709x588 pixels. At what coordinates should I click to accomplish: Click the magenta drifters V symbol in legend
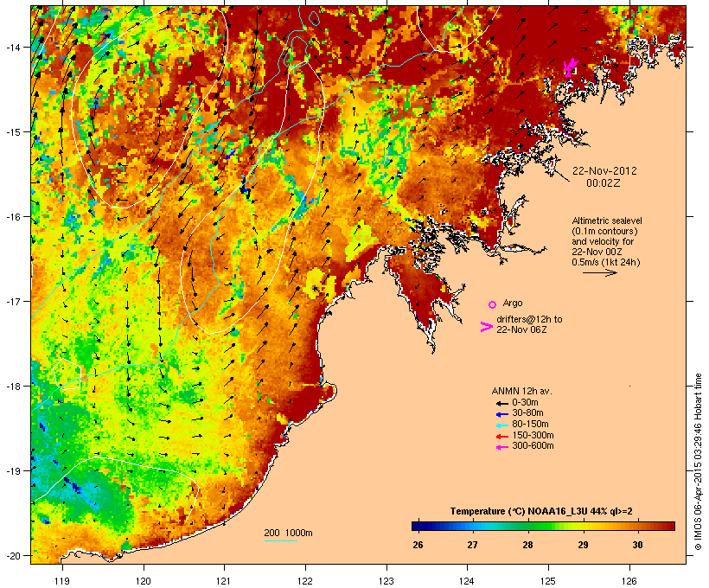point(487,327)
